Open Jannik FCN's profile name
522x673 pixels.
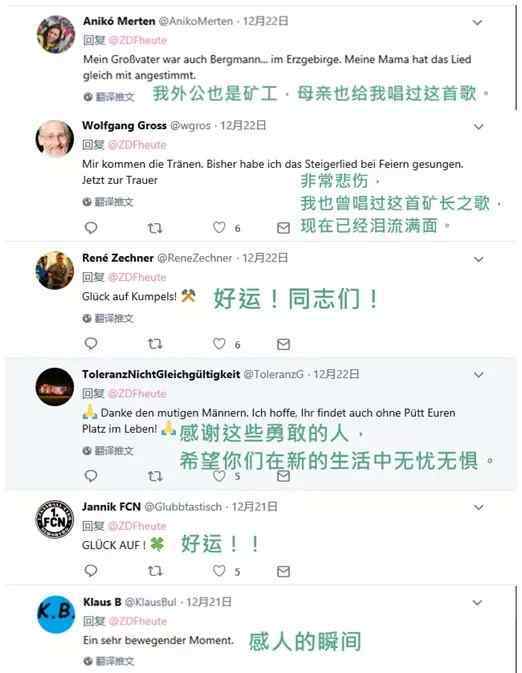[111, 507]
